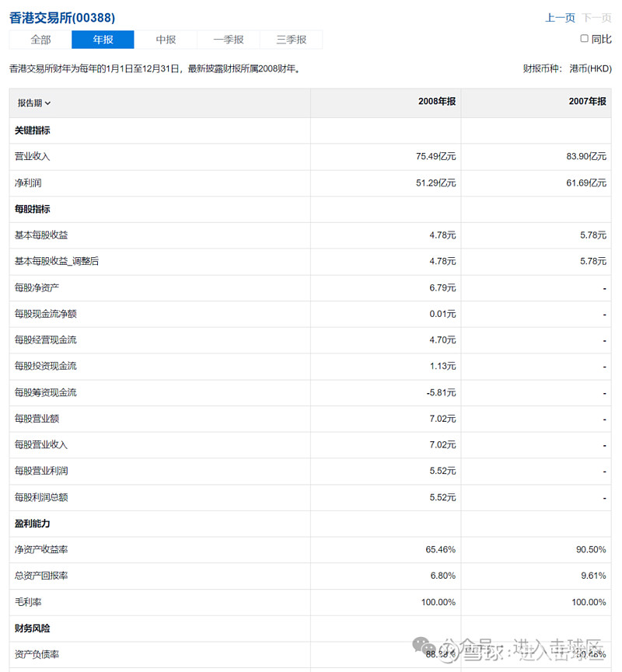Click the 财务风险 section header

coord(32,628)
